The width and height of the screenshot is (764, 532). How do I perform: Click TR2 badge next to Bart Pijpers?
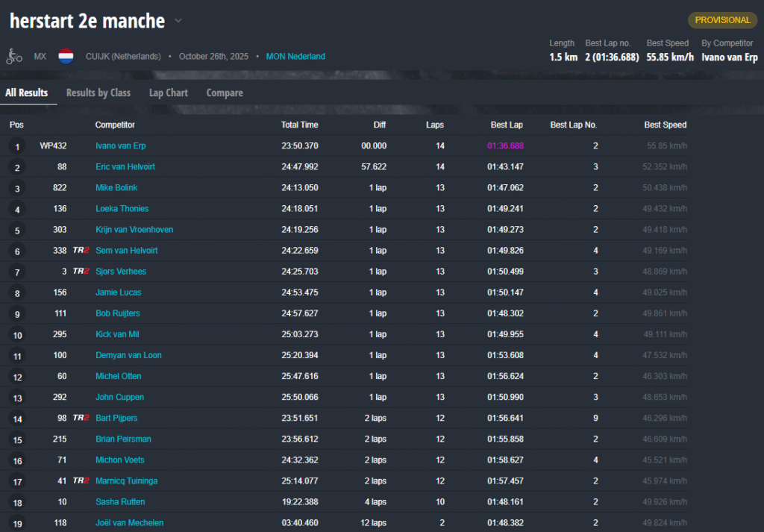click(81, 418)
